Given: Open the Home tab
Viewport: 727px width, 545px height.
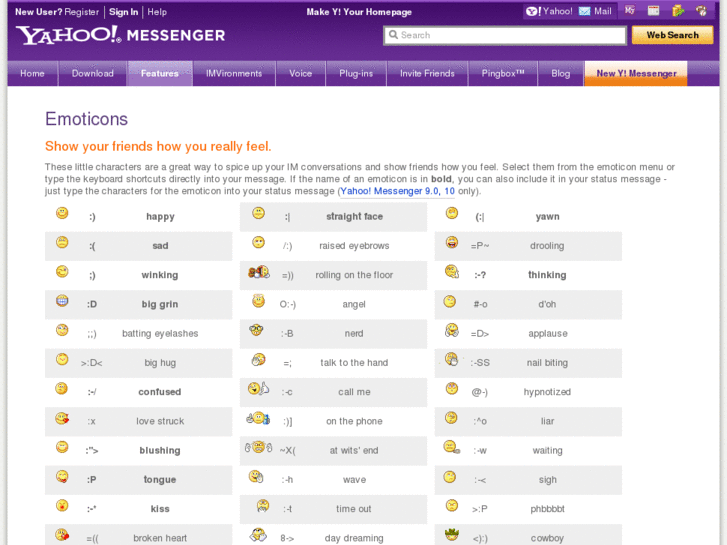Looking at the screenshot, I should pos(32,73).
